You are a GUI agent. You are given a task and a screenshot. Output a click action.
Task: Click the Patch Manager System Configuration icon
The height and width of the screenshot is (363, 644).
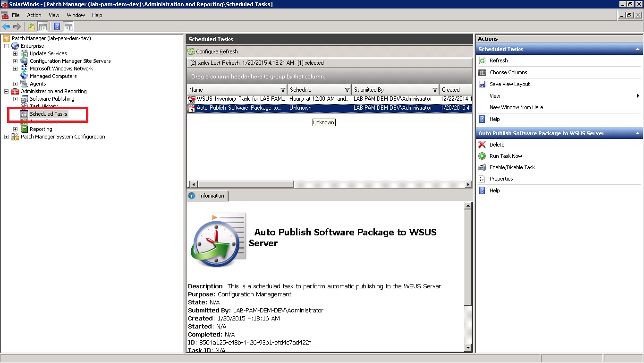pos(15,137)
